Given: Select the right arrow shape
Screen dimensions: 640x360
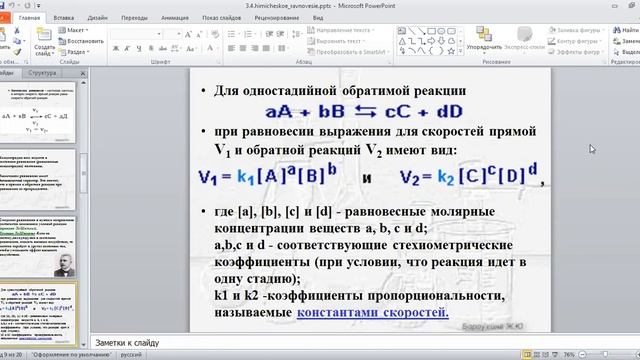Looking at the screenshot, I should tap(431, 41).
